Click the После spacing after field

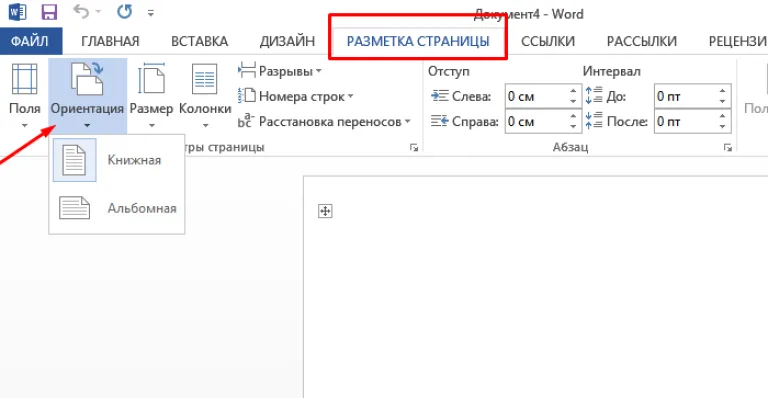pos(685,121)
